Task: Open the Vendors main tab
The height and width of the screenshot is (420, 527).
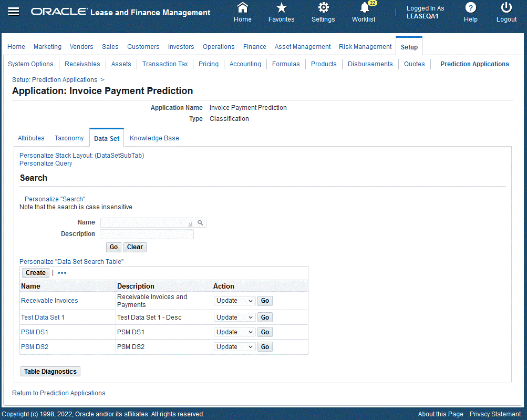Action: pyautogui.click(x=81, y=47)
